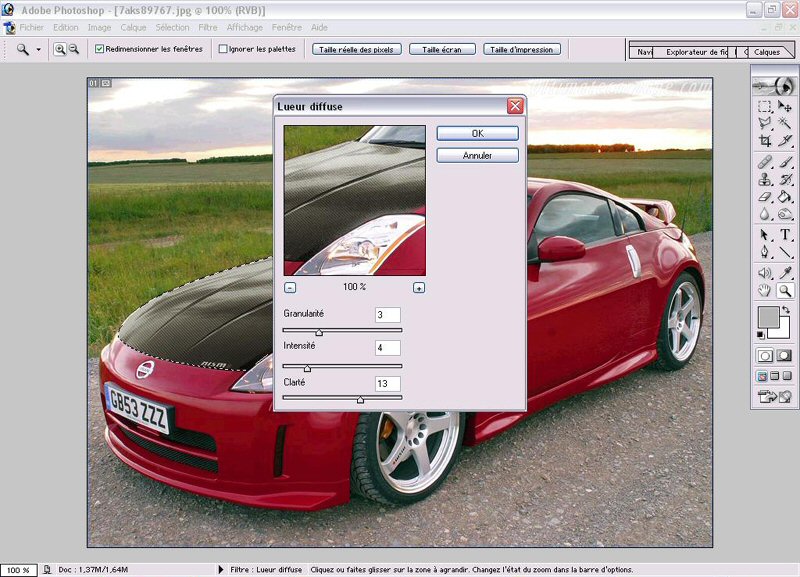Viewport: 800px width, 577px height.
Task: Switch to Quick Mask mode
Action: coord(785,356)
